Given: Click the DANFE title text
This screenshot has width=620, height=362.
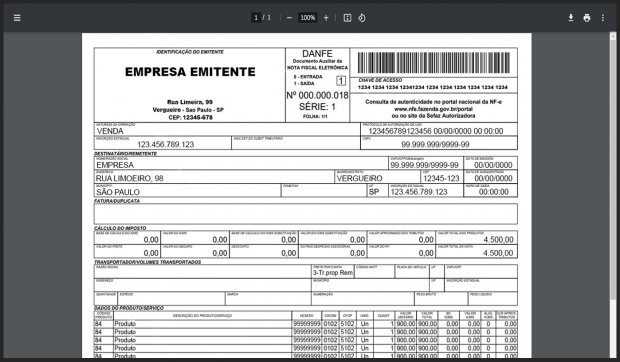Looking at the screenshot, I should pos(317,53).
